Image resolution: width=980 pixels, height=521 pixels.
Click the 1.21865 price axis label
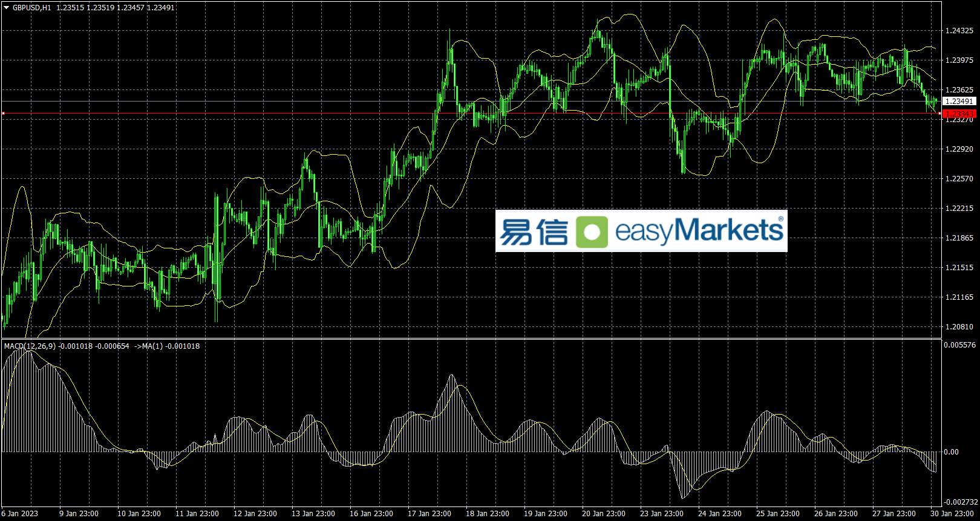[959, 238]
